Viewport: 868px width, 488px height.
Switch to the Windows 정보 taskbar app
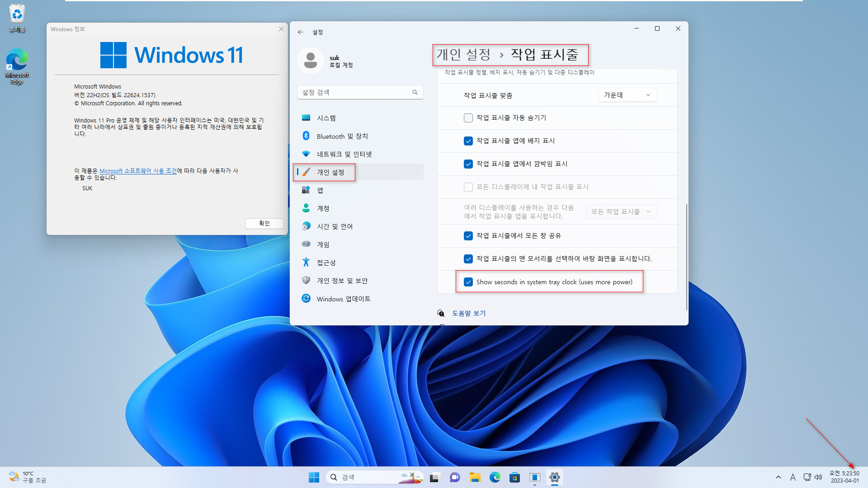point(535,477)
